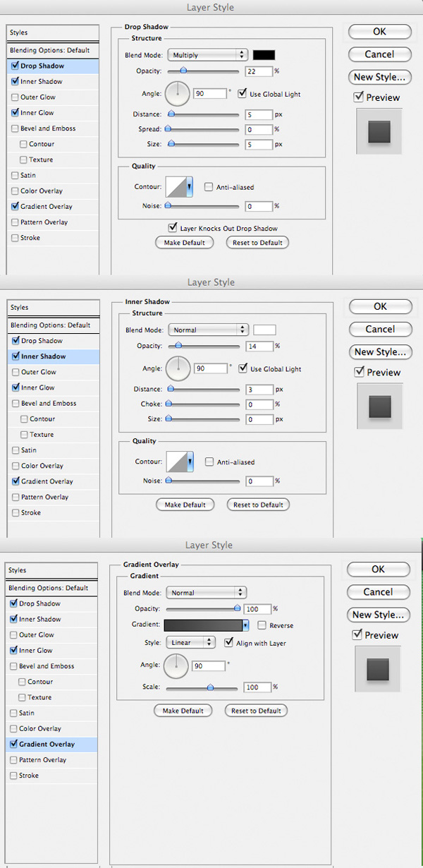Click the style preview thumbnail in Inner Shadow dialog
This screenshot has width=423, height=868.
point(379,406)
